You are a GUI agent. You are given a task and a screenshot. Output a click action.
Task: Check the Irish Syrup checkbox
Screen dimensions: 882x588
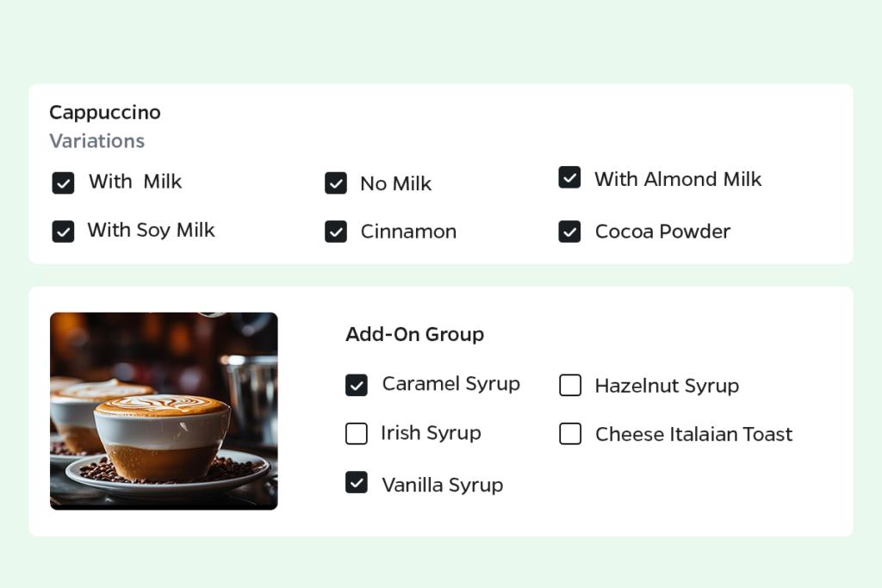pyautogui.click(x=356, y=433)
